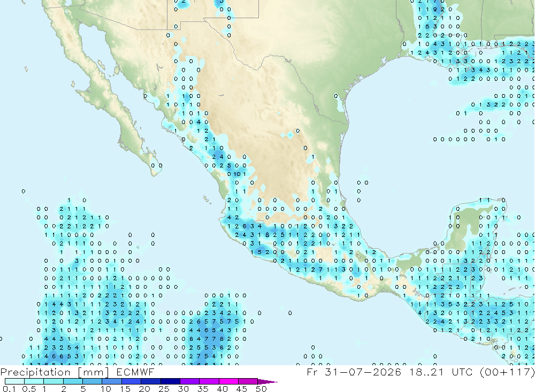This screenshot has width=535, height=392.
Task: Click the '2' legend scale label
Action: 64,389
